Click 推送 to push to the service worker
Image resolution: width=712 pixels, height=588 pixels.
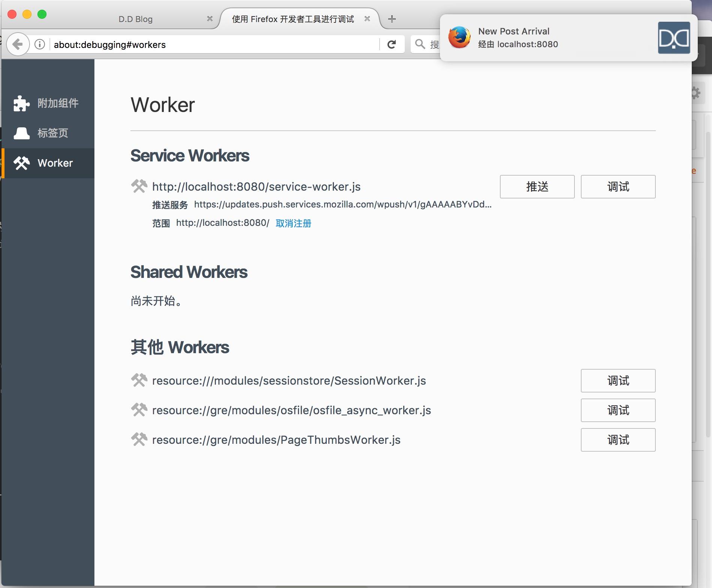point(537,187)
